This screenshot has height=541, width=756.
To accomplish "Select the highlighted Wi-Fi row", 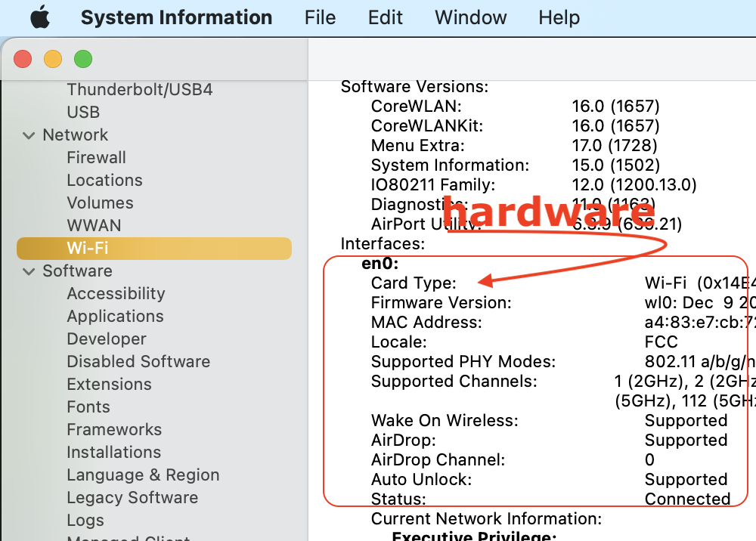I will [x=154, y=248].
